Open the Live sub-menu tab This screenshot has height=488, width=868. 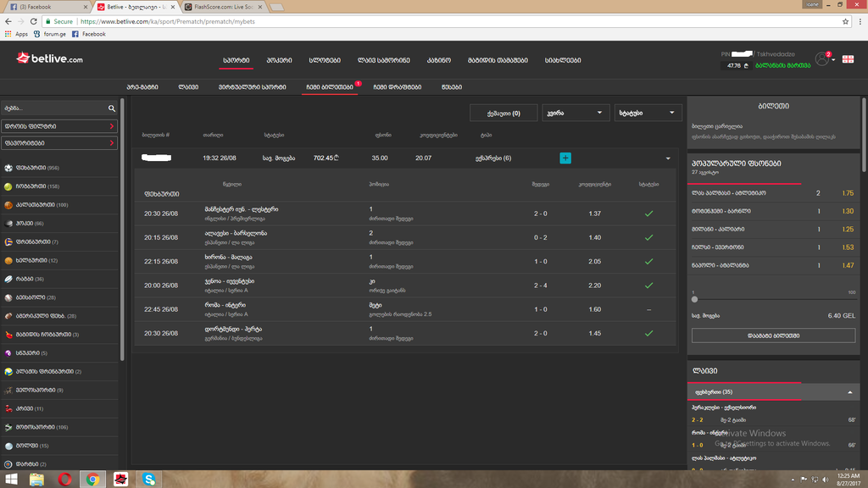point(188,86)
